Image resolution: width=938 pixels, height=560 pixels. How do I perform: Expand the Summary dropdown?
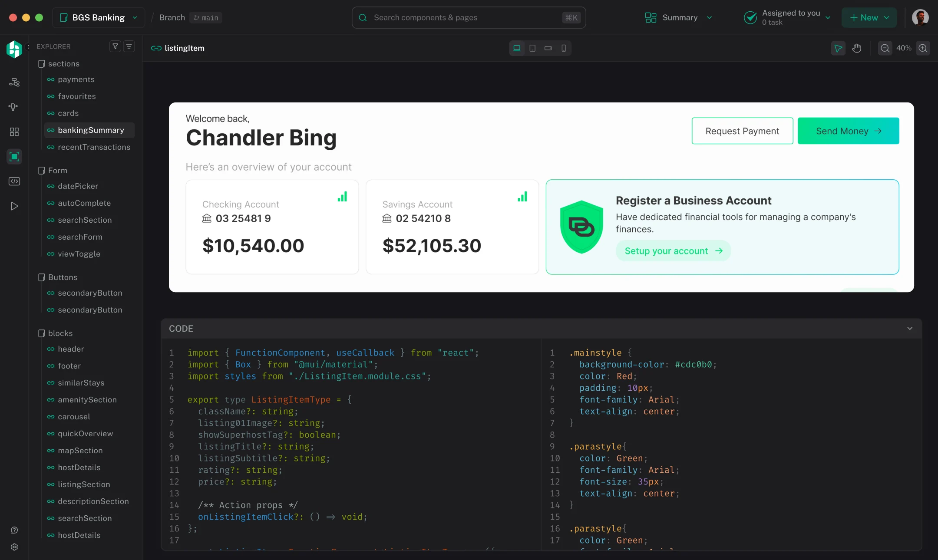point(679,17)
